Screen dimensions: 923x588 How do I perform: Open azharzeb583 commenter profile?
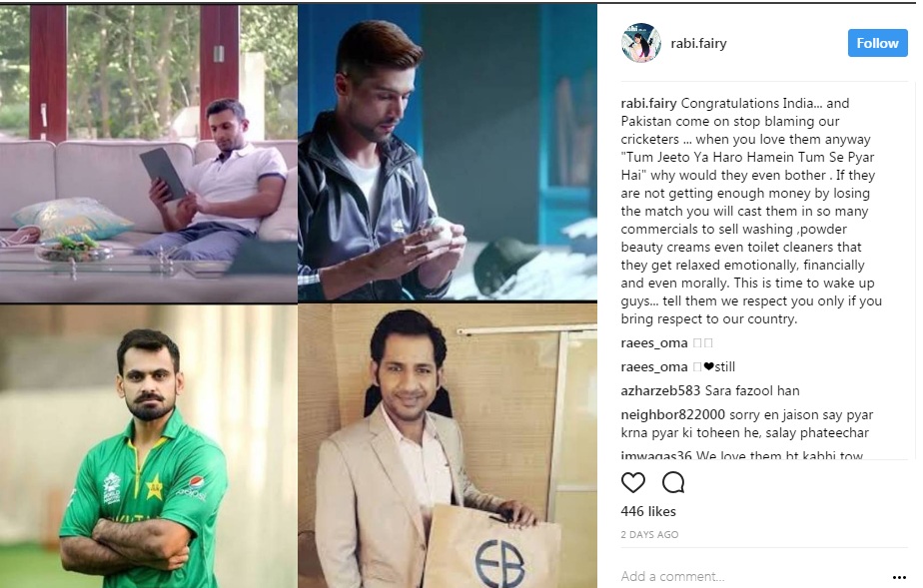coord(660,390)
